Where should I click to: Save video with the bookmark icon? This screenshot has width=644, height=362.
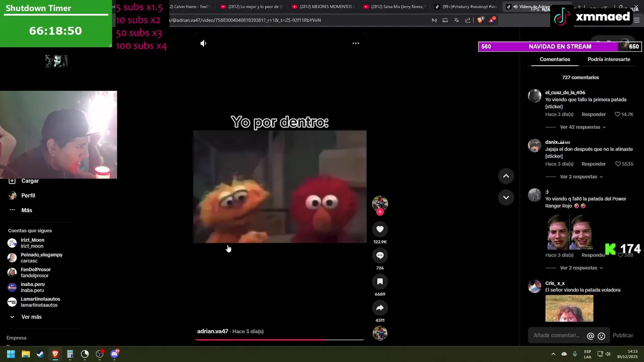coord(380,282)
